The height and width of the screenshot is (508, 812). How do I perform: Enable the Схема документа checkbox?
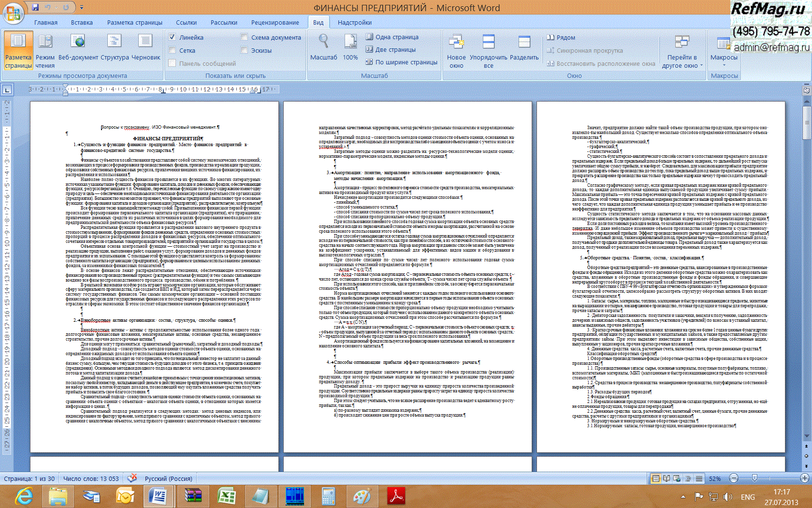point(244,37)
